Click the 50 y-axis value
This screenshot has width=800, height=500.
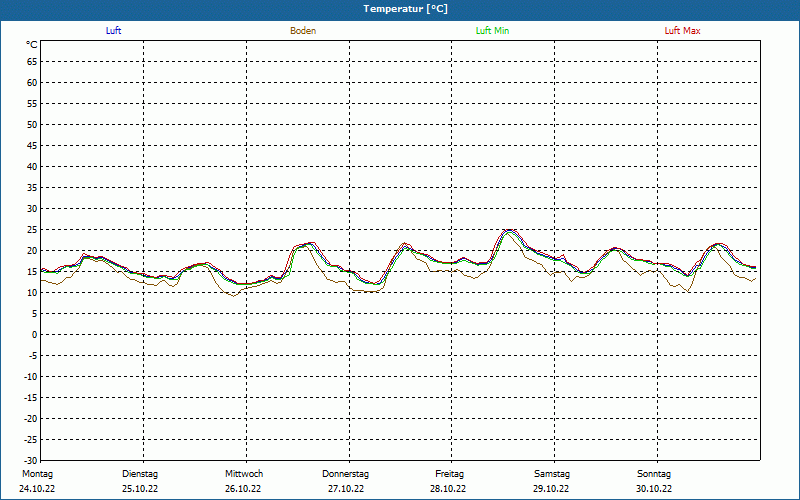coord(32,124)
